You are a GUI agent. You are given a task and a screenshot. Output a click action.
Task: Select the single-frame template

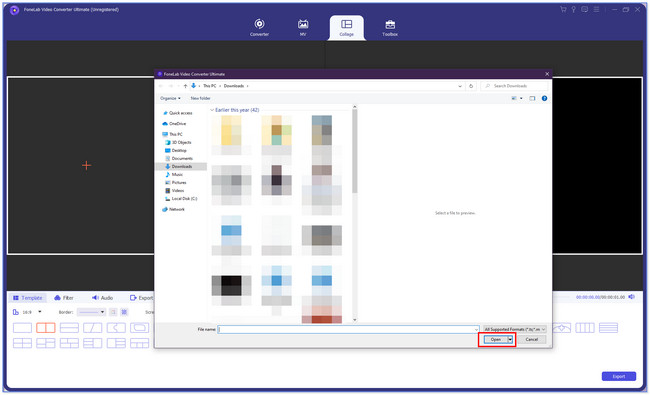pyautogui.click(x=22, y=328)
